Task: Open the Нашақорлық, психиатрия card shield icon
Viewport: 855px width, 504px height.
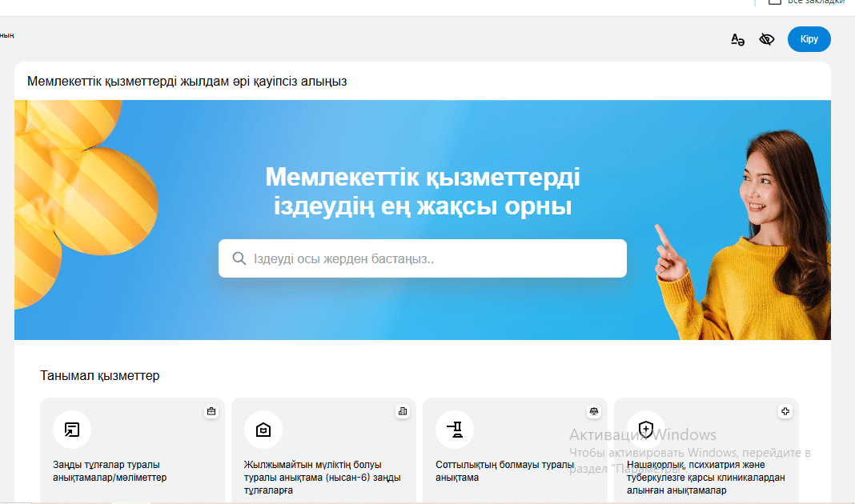Action: [x=645, y=430]
